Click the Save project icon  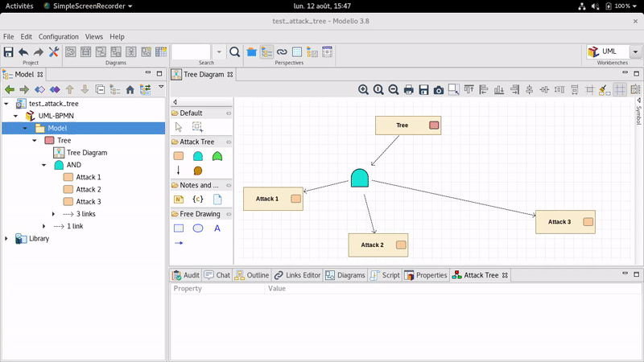(8, 52)
